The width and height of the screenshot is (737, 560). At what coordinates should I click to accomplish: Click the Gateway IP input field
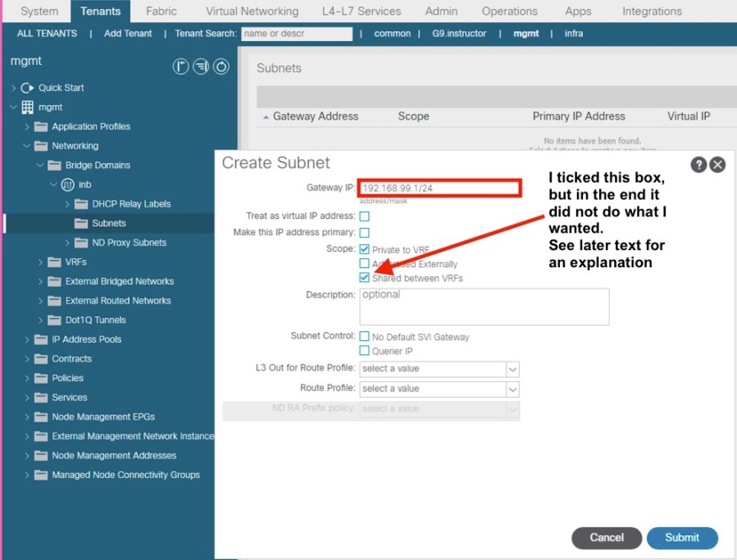click(439, 189)
